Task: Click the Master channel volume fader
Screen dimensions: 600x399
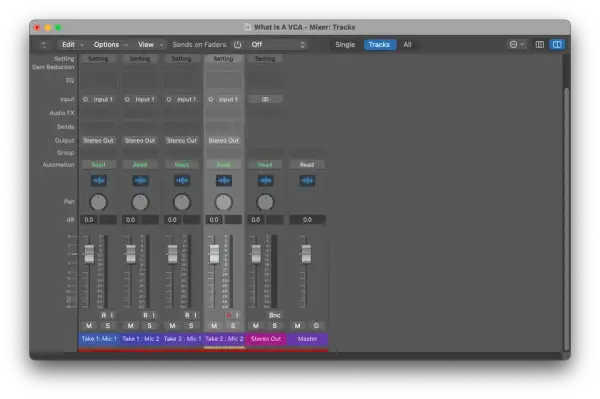Action: (306, 253)
